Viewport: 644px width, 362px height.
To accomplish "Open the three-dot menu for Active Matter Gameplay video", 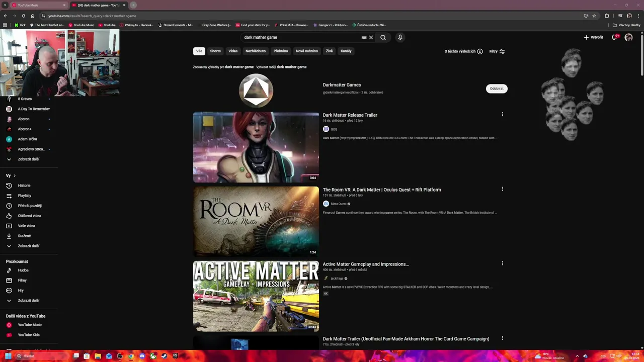I will (502, 263).
